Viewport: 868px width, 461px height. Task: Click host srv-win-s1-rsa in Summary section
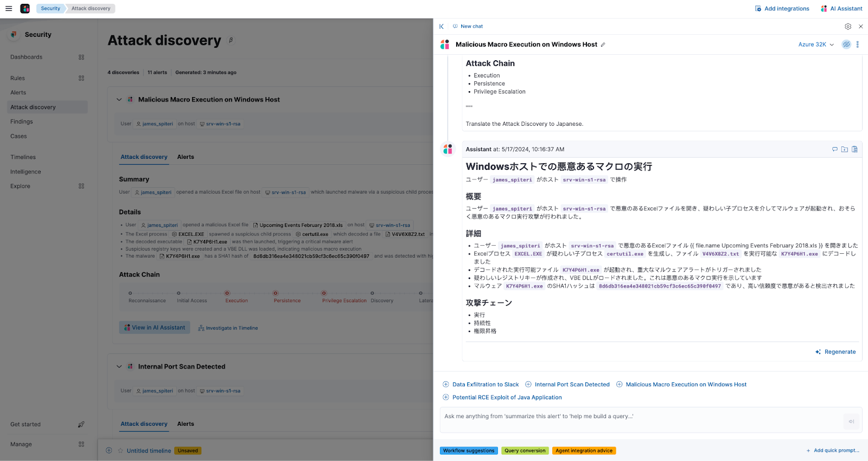(x=285, y=193)
